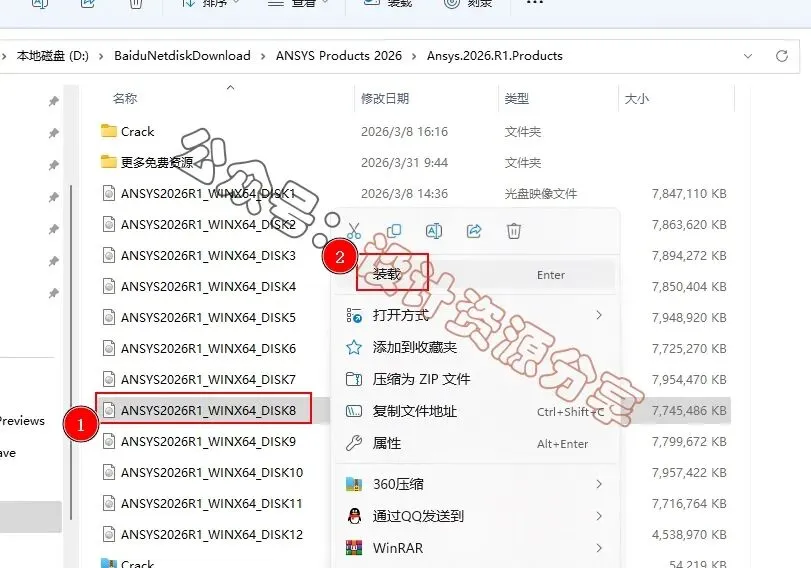Go to ANSYS Products 2026 breadcrumb
811x568 pixels.
point(338,56)
